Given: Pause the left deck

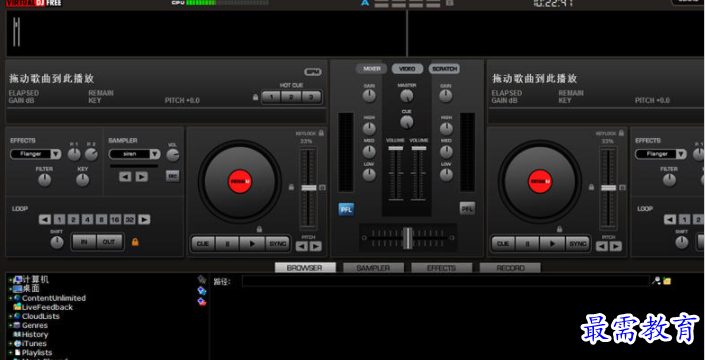Looking at the screenshot, I should (x=227, y=244).
